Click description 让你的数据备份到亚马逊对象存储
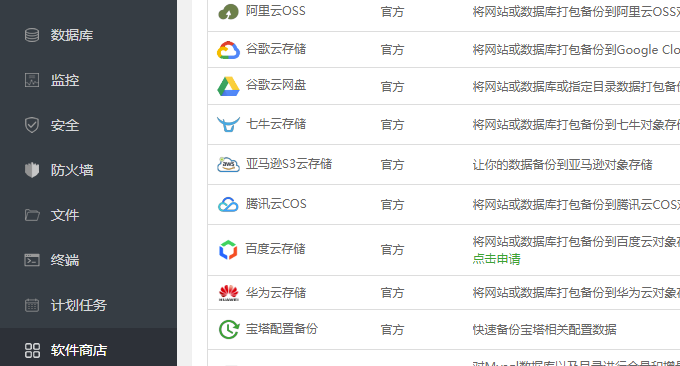The image size is (680, 366). 562,165
